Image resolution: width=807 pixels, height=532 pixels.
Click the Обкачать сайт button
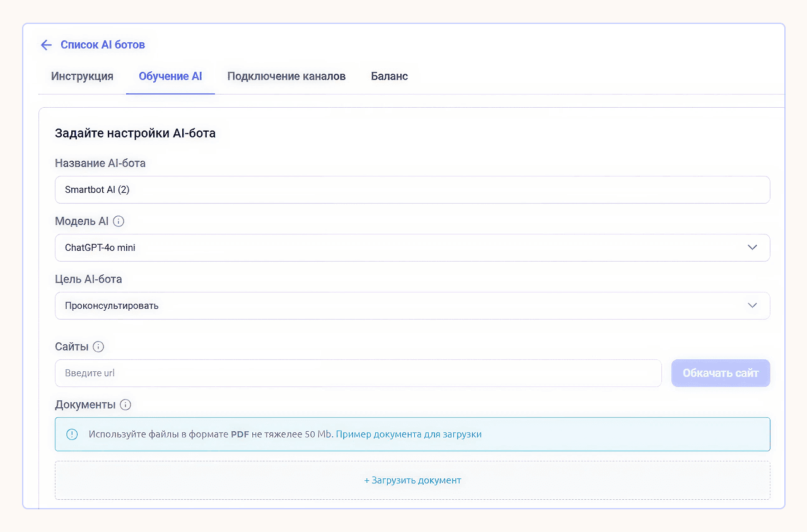click(721, 373)
